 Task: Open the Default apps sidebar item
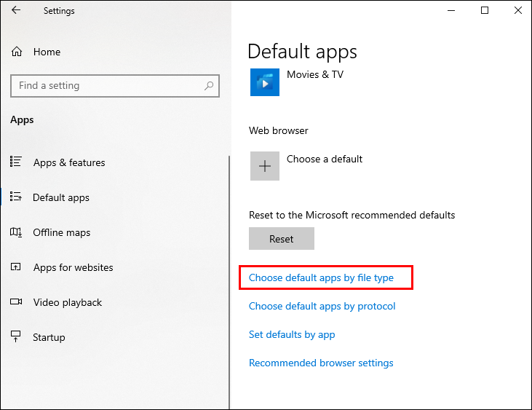(x=61, y=197)
